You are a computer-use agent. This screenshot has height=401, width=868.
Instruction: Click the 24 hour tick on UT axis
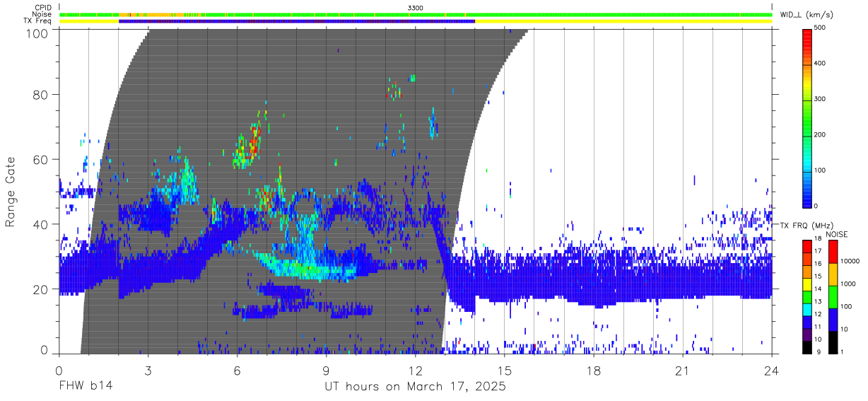point(771,370)
